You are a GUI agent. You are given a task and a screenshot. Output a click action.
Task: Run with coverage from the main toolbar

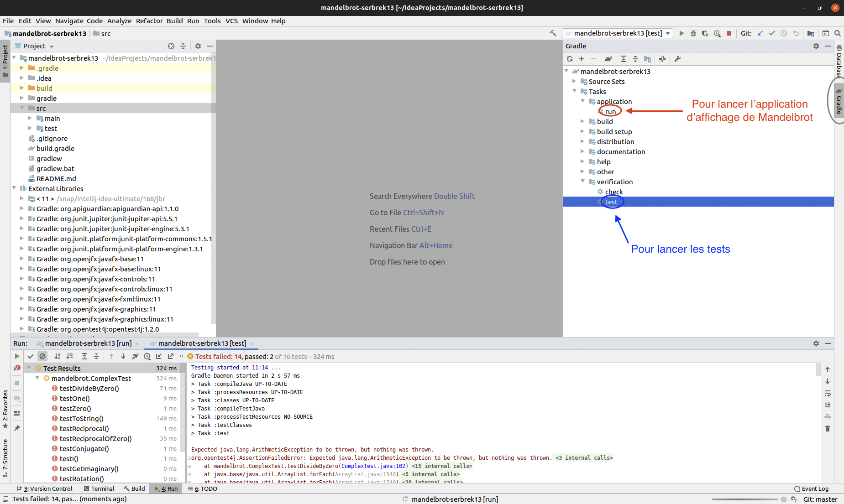point(705,33)
